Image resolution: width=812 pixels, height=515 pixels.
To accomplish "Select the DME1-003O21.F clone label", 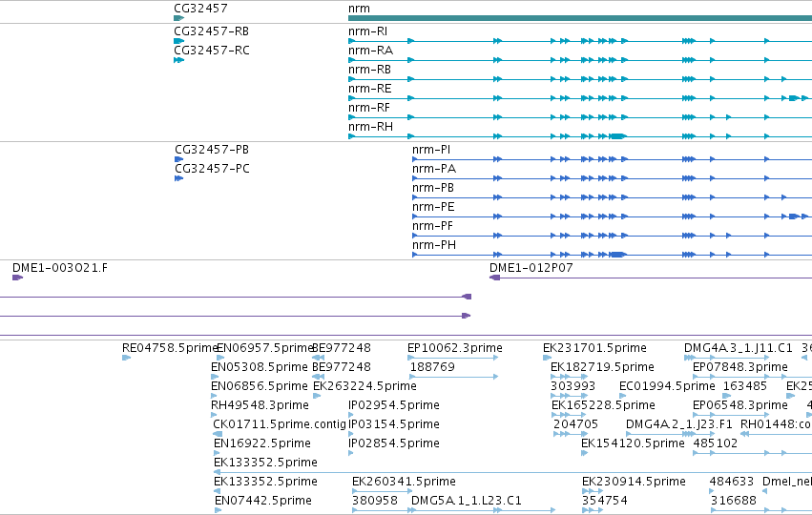I will tap(60, 268).
